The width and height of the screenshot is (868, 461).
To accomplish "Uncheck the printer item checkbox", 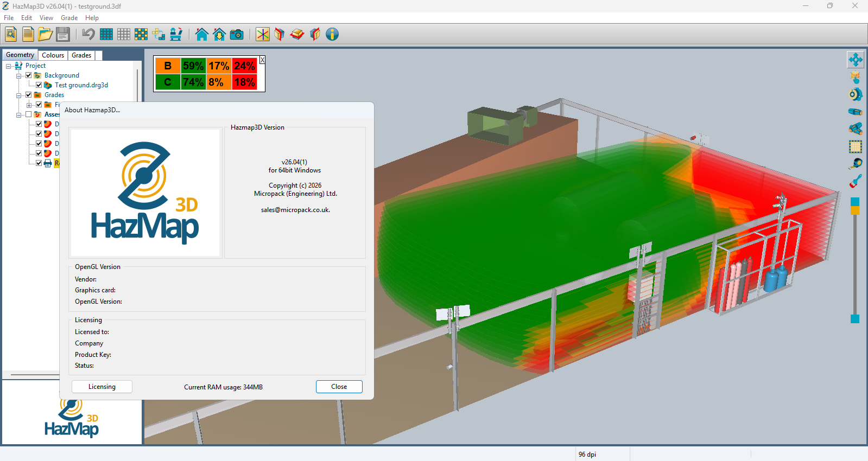I will pyautogui.click(x=39, y=163).
